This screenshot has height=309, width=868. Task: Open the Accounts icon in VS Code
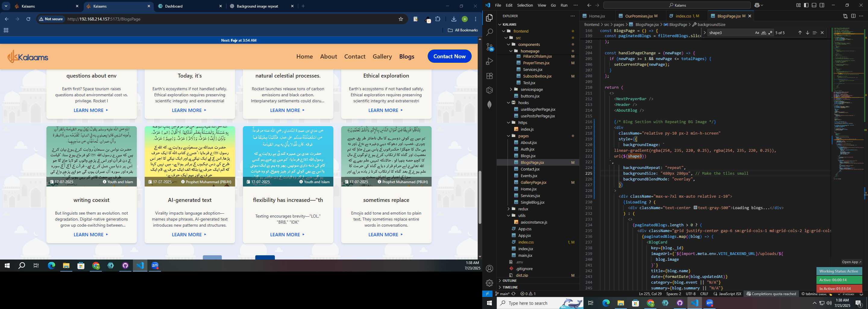pyautogui.click(x=489, y=269)
